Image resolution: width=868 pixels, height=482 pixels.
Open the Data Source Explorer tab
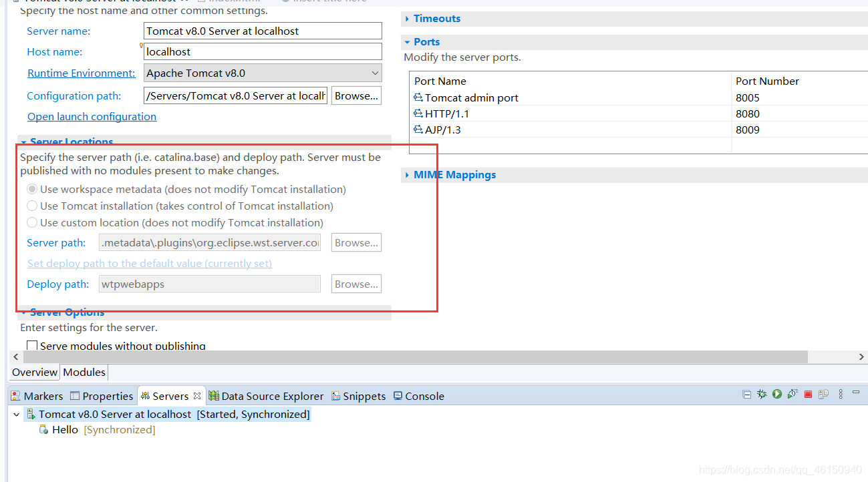click(266, 396)
